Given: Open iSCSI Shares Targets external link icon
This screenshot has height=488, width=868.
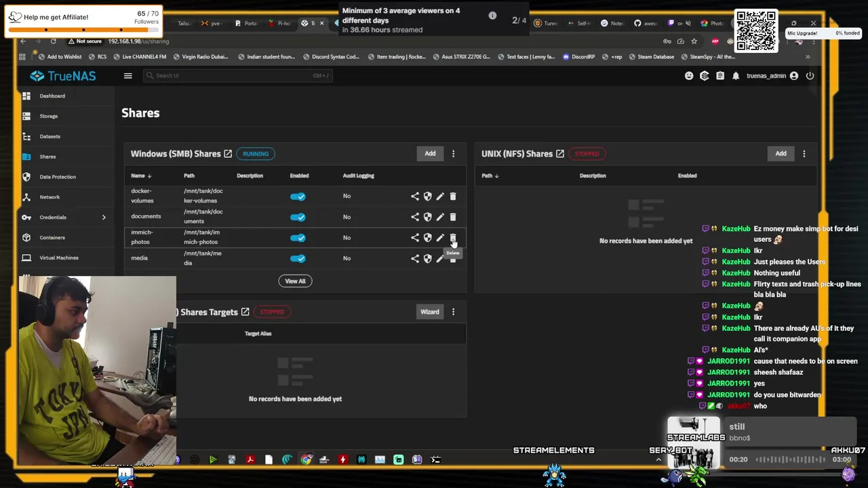Looking at the screenshot, I should tap(245, 312).
